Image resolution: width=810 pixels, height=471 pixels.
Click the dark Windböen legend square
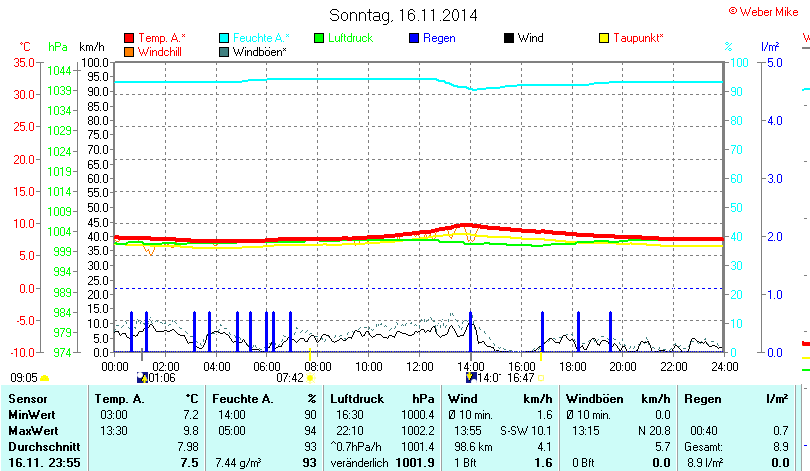click(x=224, y=51)
